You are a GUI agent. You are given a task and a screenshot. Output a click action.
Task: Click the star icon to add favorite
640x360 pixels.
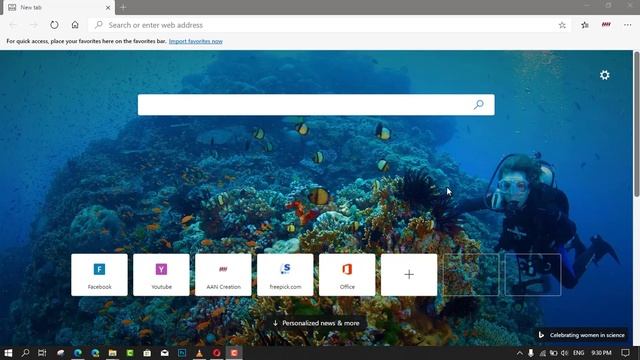[x=562, y=25]
